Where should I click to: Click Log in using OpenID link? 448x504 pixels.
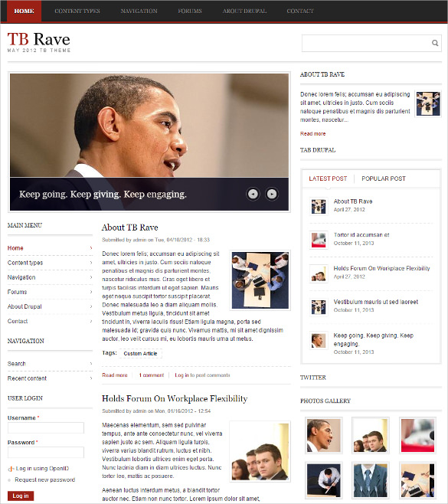click(42, 468)
